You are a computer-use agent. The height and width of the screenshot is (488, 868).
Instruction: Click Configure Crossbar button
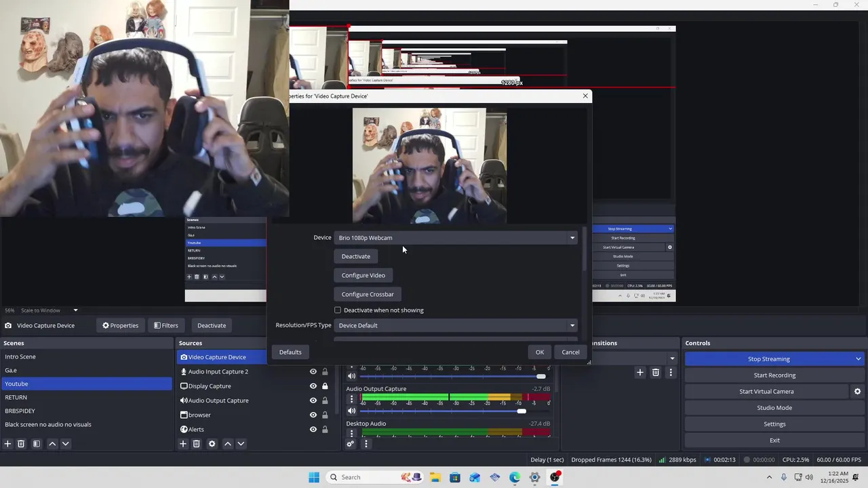click(368, 294)
